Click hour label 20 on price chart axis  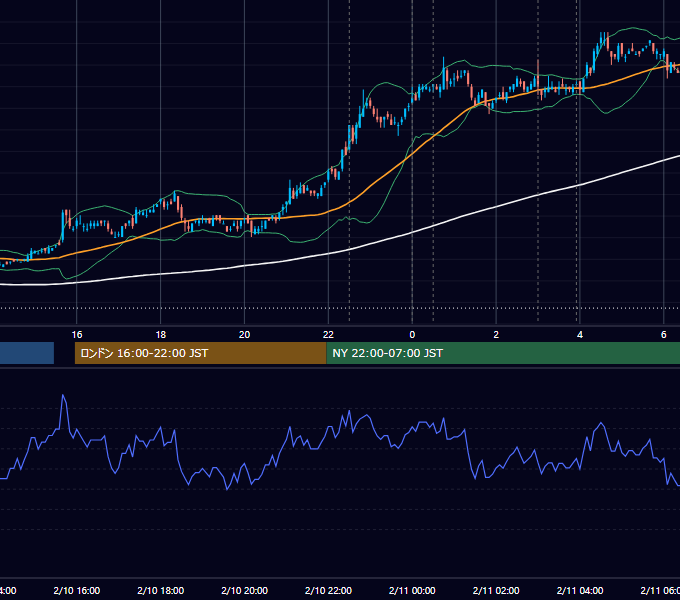point(245,334)
